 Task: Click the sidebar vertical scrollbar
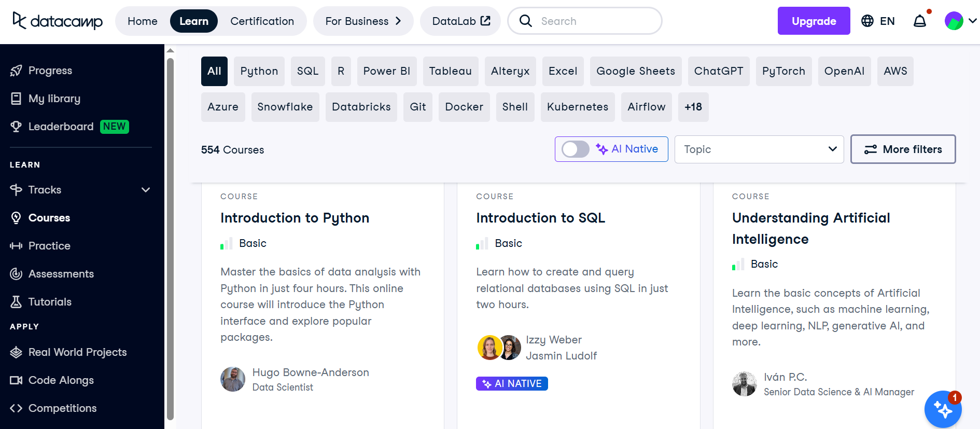[170, 239]
